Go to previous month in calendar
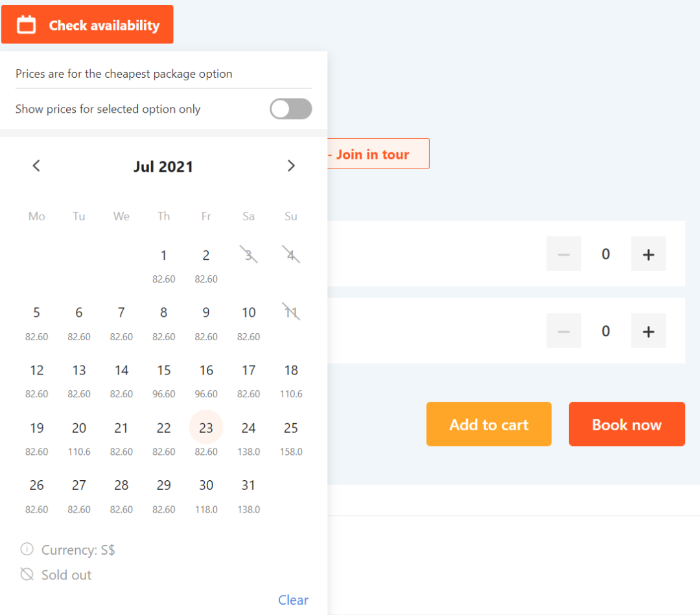 point(36,166)
